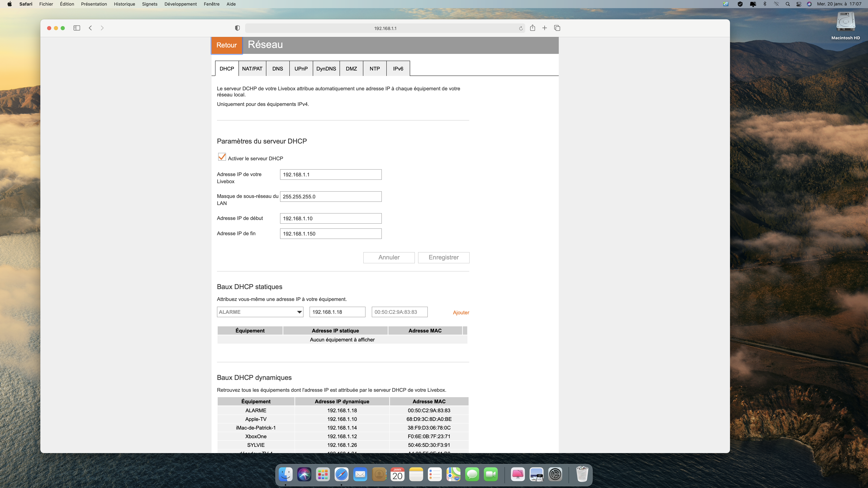This screenshot has width=868, height=488.
Task: Launch FaceTime from the Dock
Action: 491,474
